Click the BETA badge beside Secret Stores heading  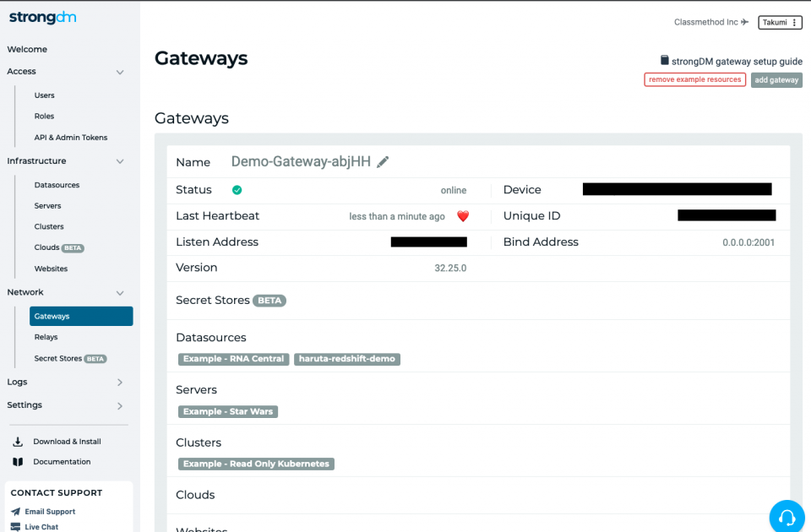269,301
